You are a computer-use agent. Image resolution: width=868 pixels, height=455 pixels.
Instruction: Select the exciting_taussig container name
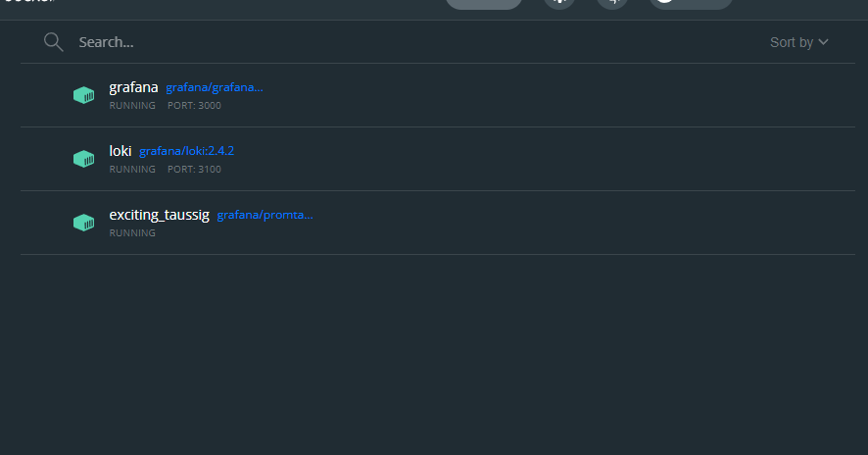pyautogui.click(x=159, y=215)
